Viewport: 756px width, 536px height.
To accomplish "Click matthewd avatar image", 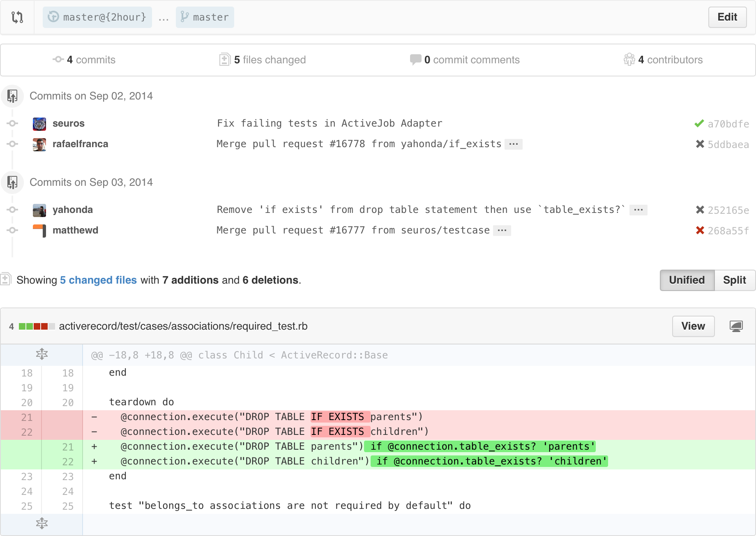I will (x=39, y=231).
